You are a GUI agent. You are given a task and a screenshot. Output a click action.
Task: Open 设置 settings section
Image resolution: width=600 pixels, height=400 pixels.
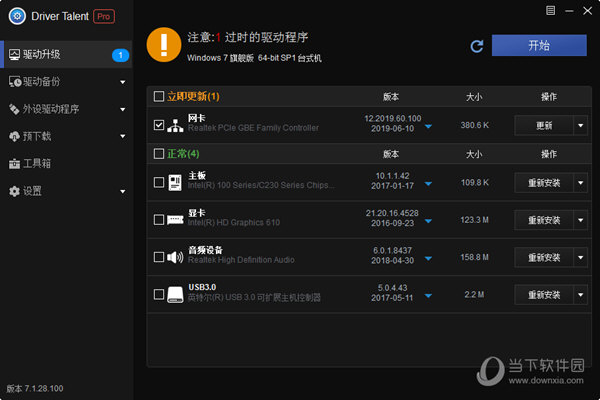tap(66, 191)
